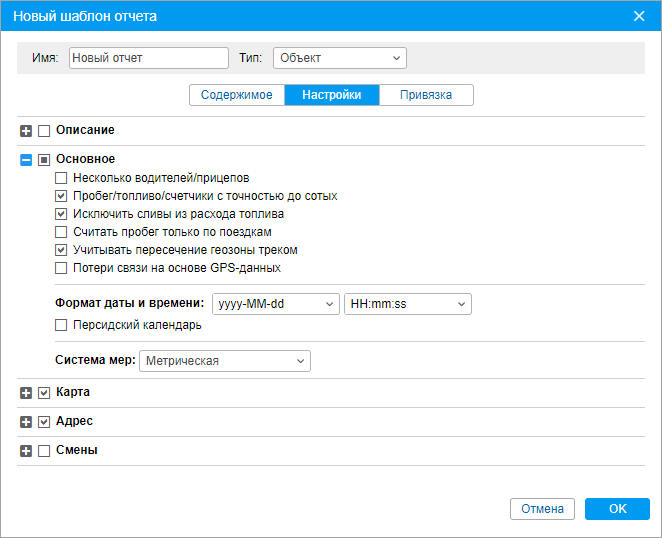Enable Несколько водителей/прицепов checkbox
Screen dimensions: 662x538
[x=62, y=178]
